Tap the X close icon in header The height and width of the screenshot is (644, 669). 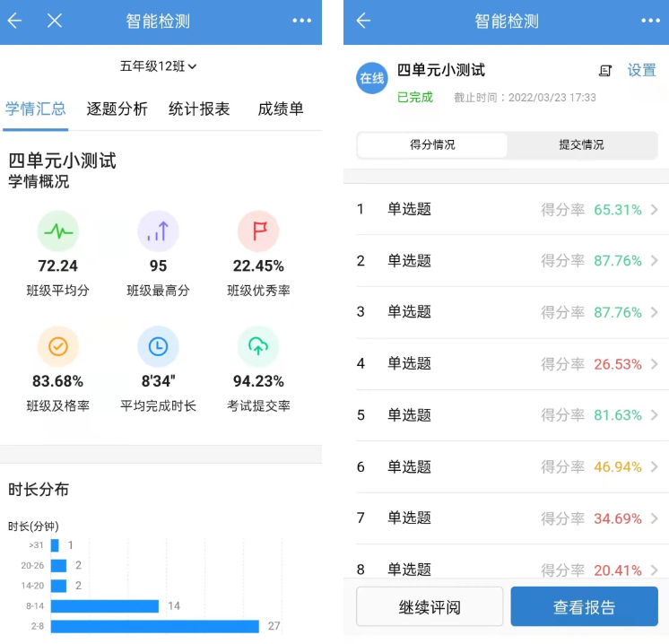coord(55,21)
